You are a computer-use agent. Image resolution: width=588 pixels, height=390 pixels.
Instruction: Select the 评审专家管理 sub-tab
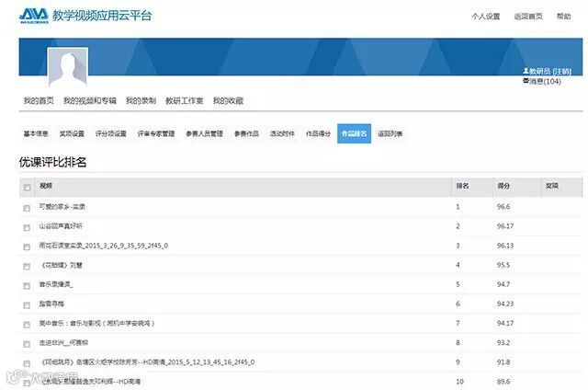[x=156, y=133]
